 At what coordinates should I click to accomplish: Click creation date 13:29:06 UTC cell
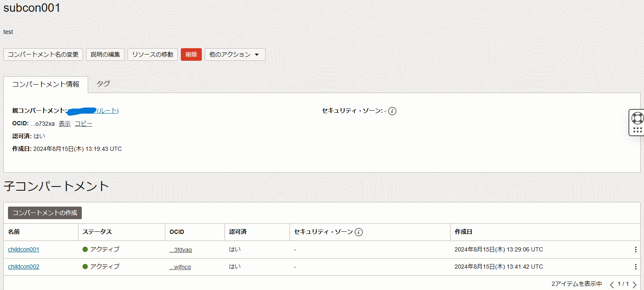tap(499, 249)
